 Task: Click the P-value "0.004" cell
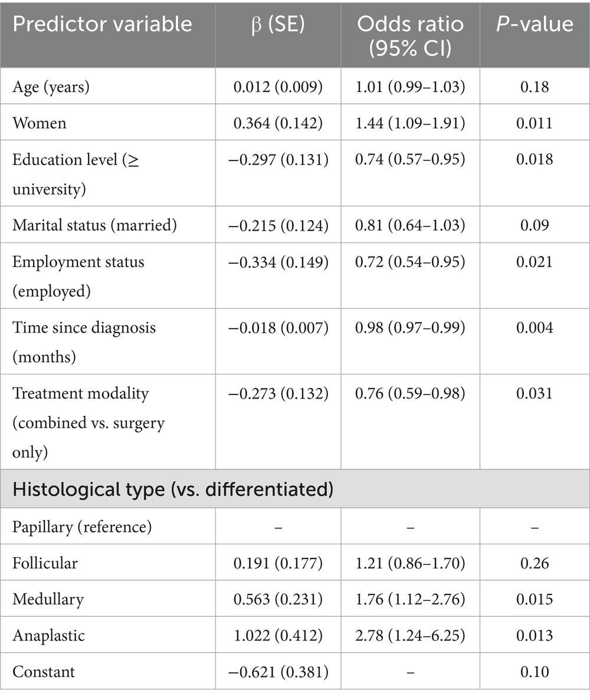(535, 327)
